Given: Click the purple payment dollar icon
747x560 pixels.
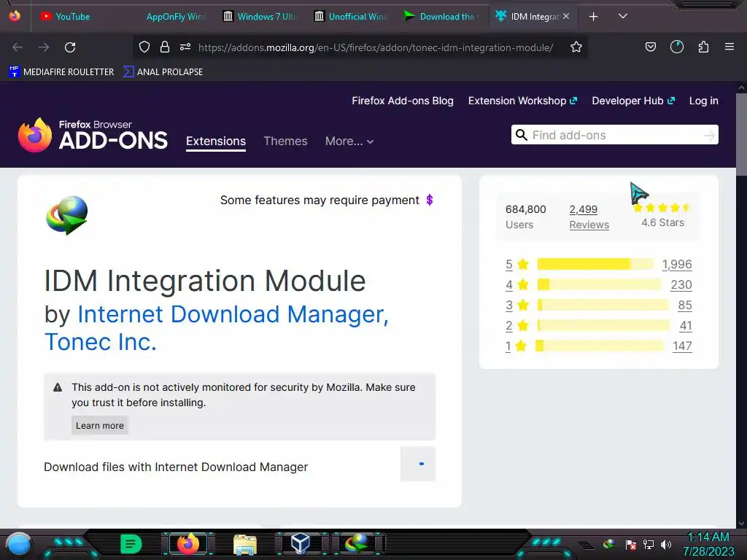Looking at the screenshot, I should [x=429, y=200].
